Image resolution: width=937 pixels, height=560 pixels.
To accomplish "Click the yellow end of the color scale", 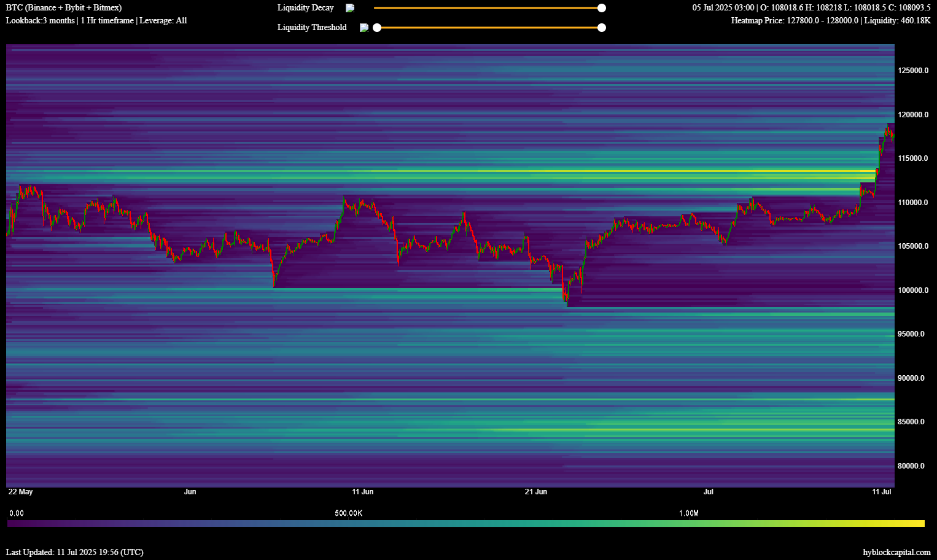I will pos(920,524).
